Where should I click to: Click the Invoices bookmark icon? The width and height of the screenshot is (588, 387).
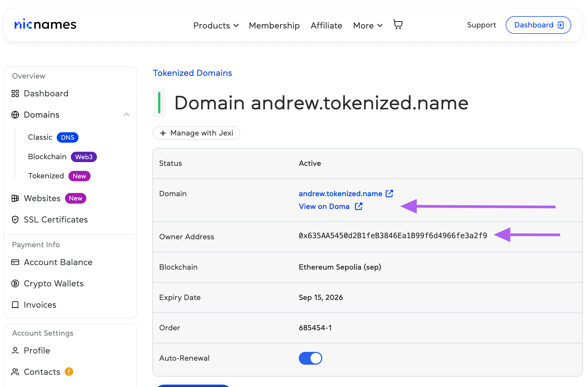point(15,305)
